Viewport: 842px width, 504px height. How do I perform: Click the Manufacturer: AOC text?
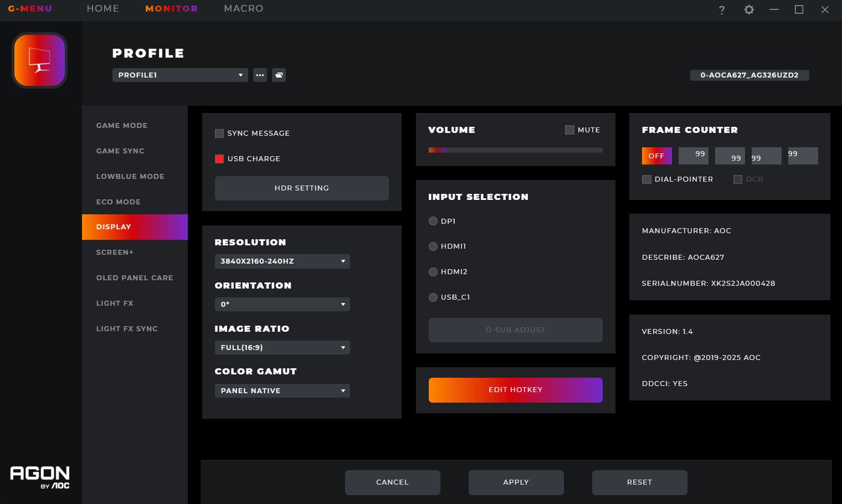(x=686, y=231)
